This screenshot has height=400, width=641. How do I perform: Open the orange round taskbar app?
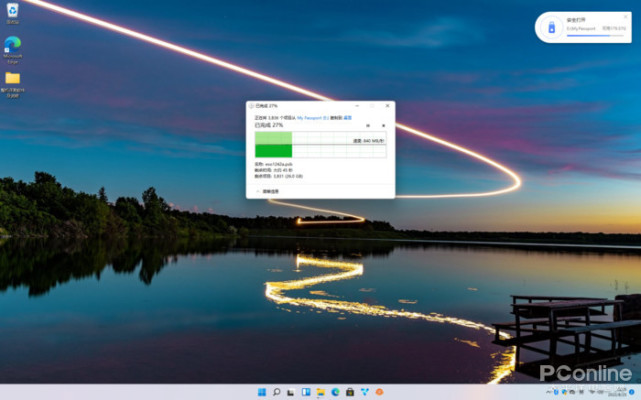(379, 392)
